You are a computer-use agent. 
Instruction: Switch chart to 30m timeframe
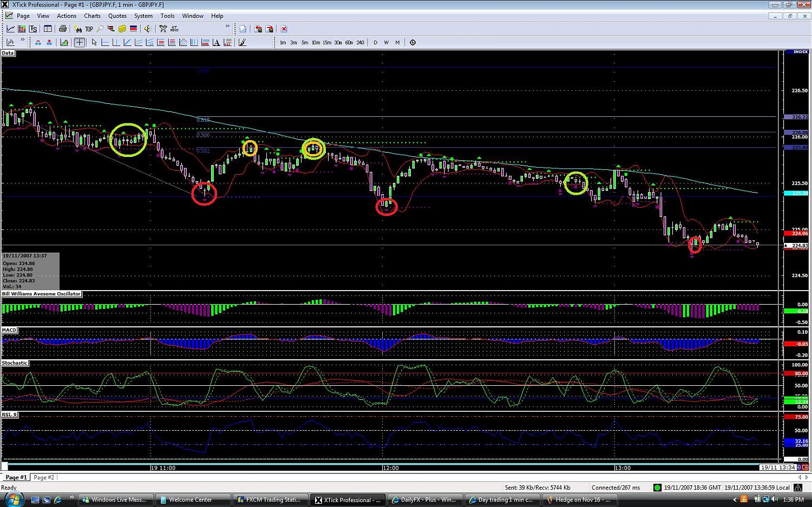click(x=338, y=42)
